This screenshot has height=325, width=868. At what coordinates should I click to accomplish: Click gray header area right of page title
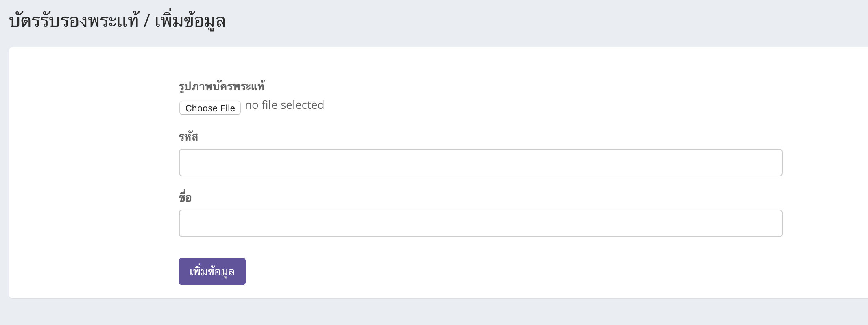[x=529, y=22]
